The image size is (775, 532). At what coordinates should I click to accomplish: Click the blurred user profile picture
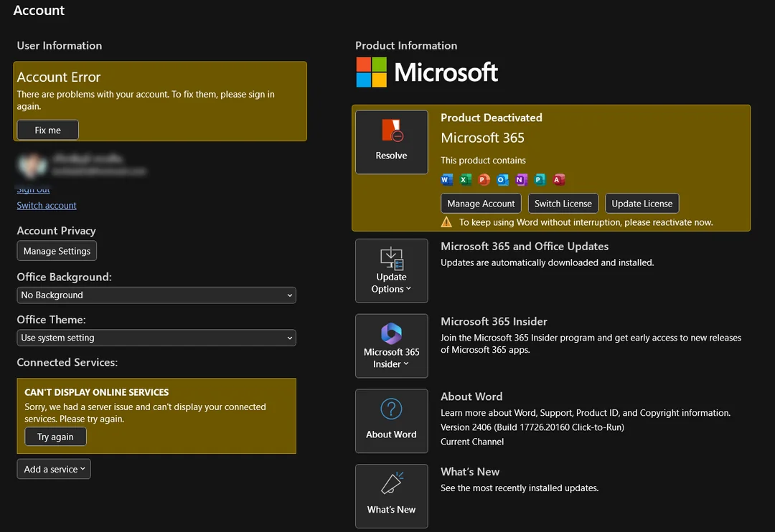coord(32,166)
